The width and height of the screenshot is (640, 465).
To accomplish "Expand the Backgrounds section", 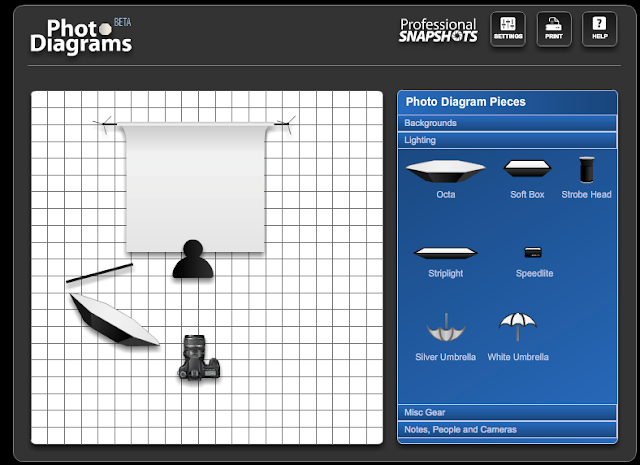I will click(507, 123).
